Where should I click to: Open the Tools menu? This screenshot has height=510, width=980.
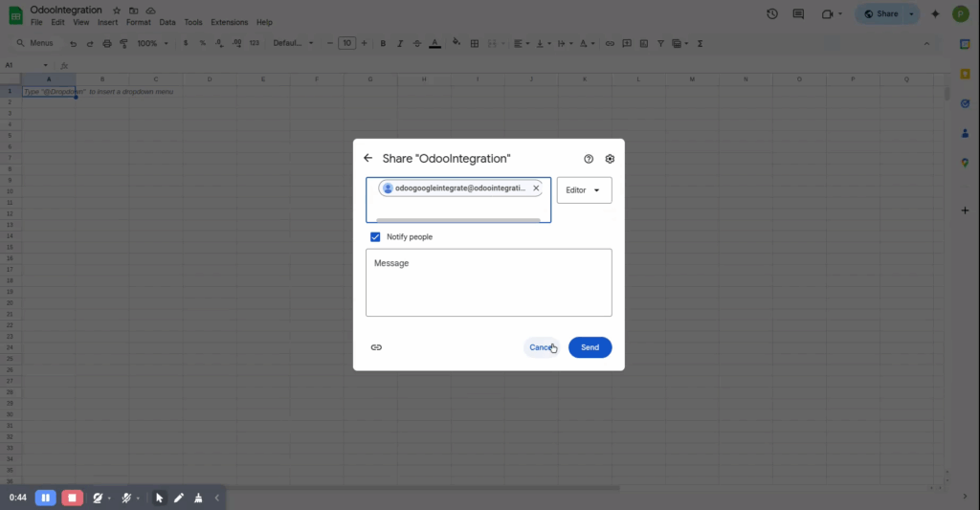click(193, 23)
